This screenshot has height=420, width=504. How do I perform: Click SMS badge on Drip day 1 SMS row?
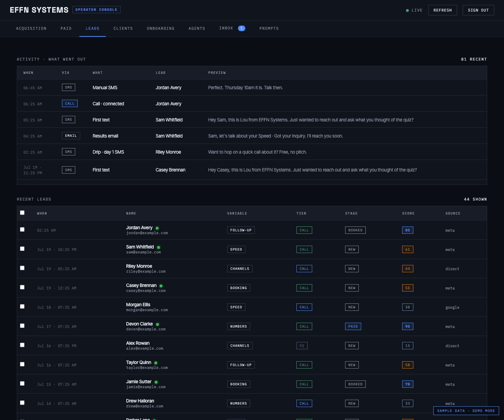[69, 152]
